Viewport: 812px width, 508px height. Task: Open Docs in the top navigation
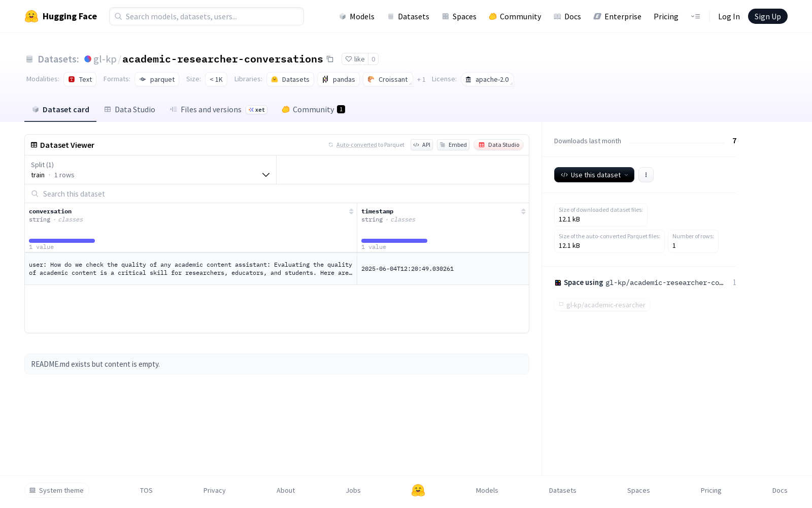567,16
